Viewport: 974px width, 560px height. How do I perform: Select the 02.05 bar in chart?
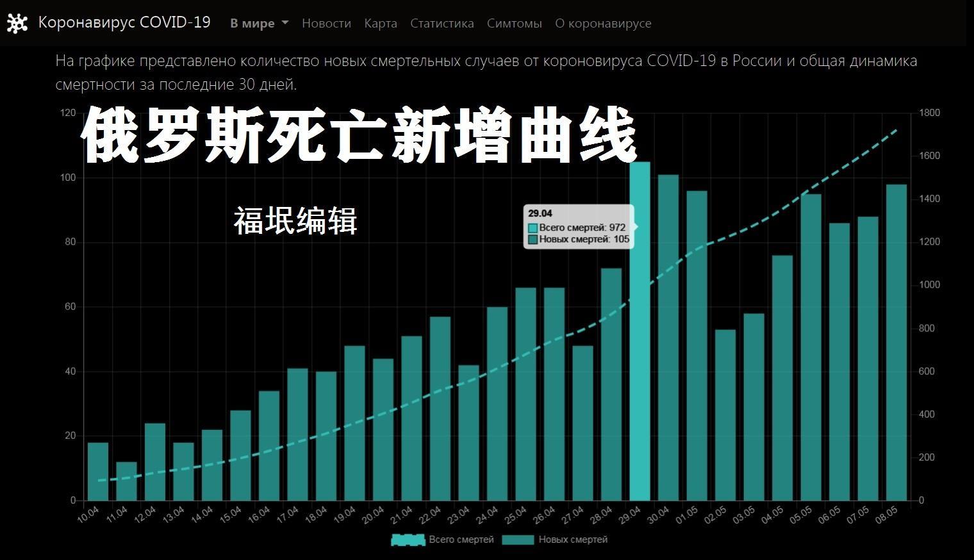725,415
